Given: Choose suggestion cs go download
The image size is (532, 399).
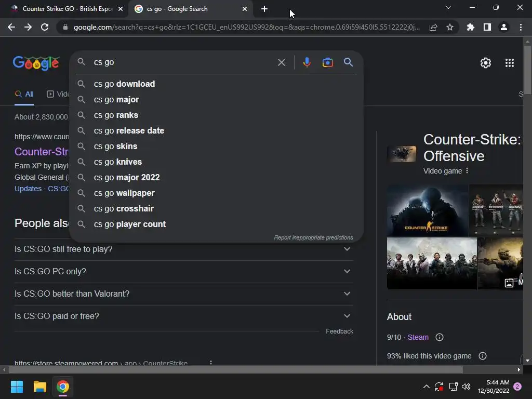Looking at the screenshot, I should coord(217,84).
